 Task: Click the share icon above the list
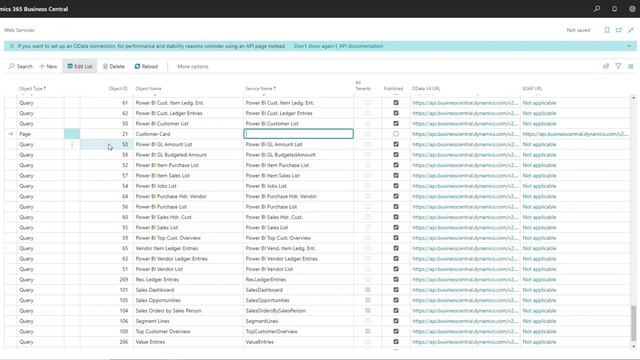(x=606, y=66)
